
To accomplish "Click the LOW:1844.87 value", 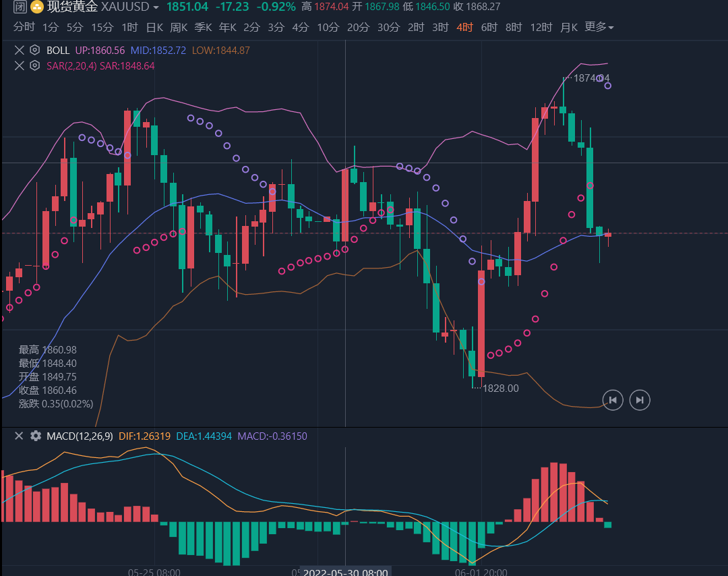I will (221, 50).
